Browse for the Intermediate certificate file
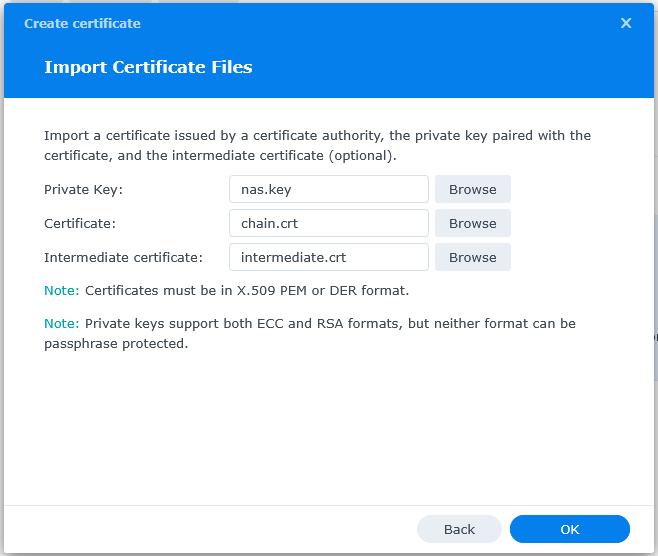 coord(472,257)
